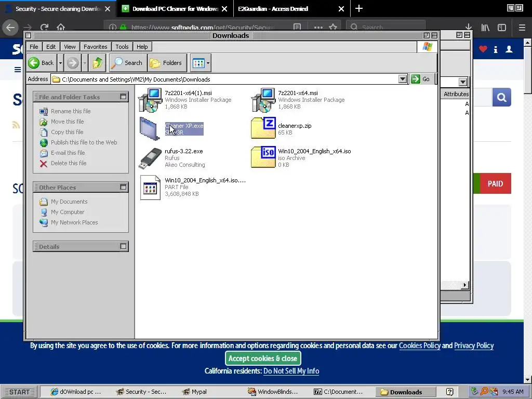Open the Back history dropdown arrow
532x399 pixels.
(60, 63)
